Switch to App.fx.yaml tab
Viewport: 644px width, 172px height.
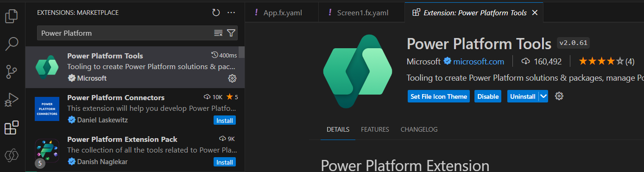pos(283,13)
